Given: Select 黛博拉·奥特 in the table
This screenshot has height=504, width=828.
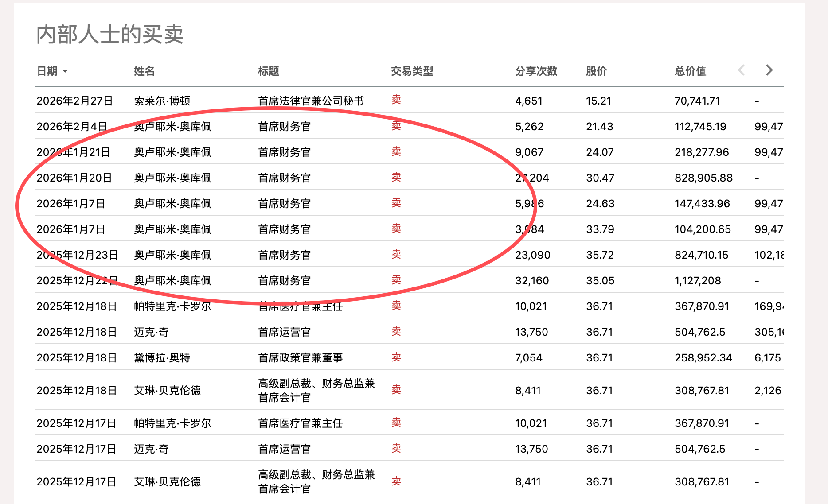Looking at the screenshot, I should (x=162, y=358).
